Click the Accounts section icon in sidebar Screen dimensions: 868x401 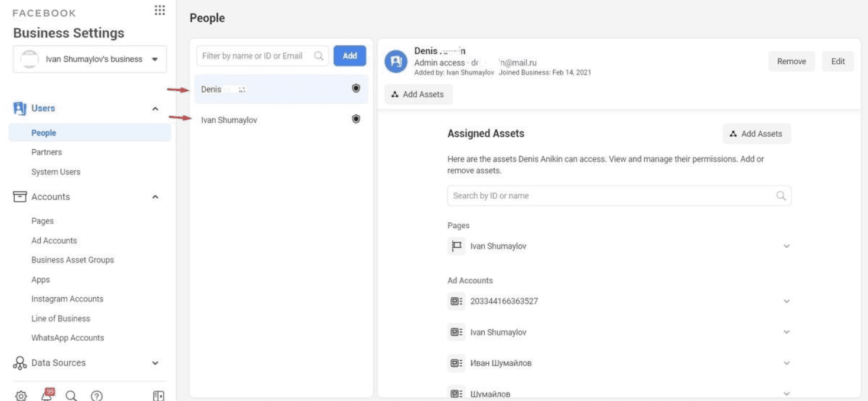(x=19, y=197)
